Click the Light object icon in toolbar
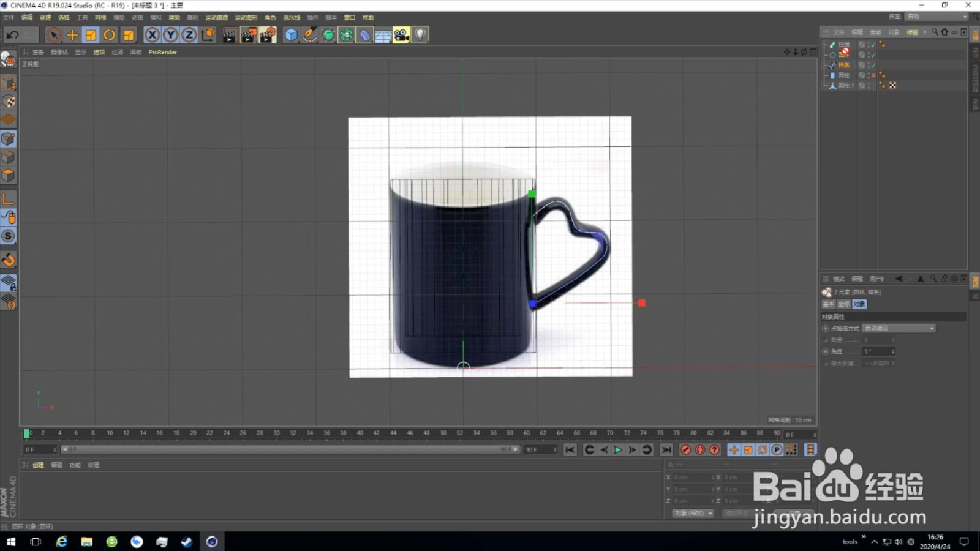 [420, 35]
